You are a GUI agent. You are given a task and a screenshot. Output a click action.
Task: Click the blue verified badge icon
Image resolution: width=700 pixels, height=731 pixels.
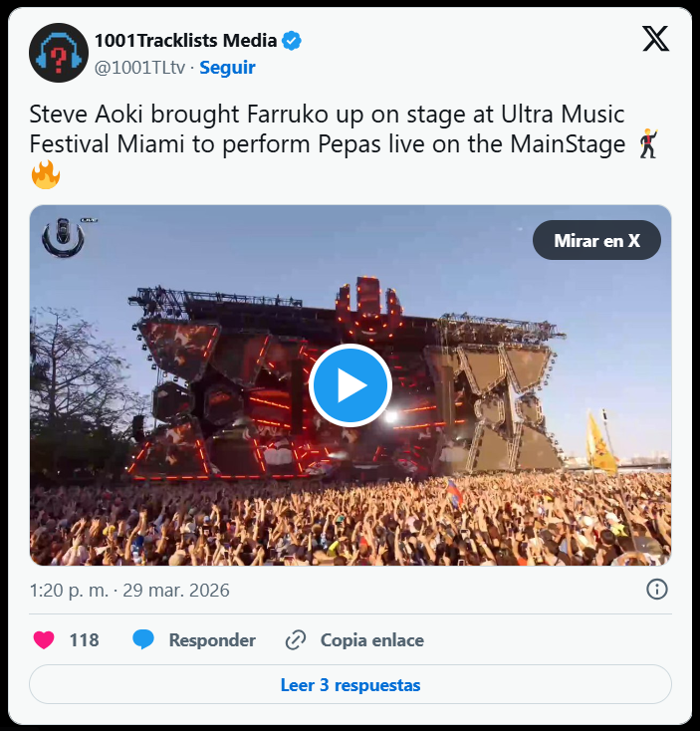coord(292,41)
